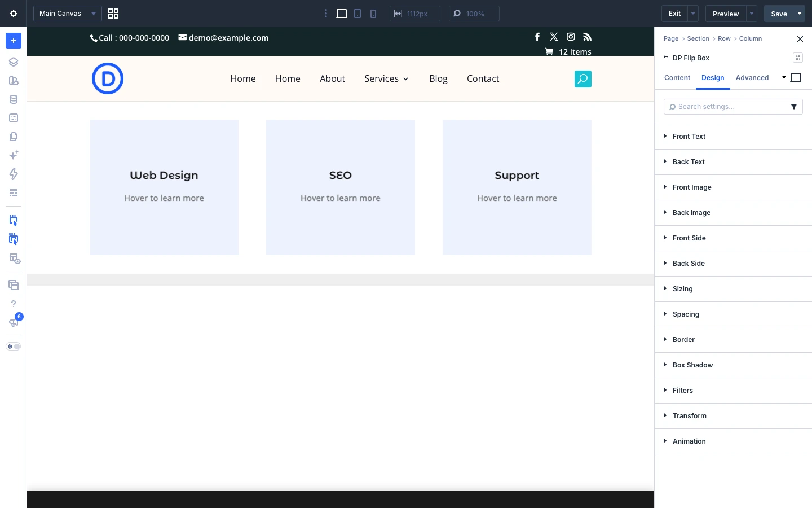Click the X (Twitter) icon in header

[554, 37]
